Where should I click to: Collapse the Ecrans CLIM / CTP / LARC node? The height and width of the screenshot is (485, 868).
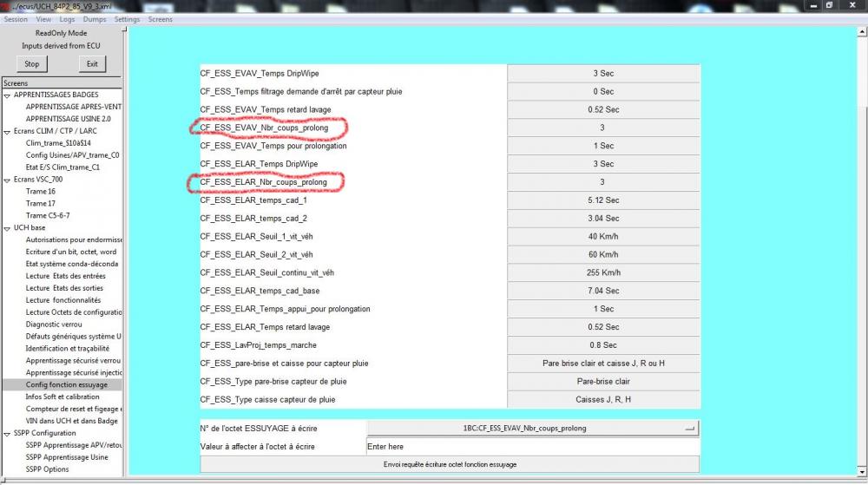coord(7,132)
